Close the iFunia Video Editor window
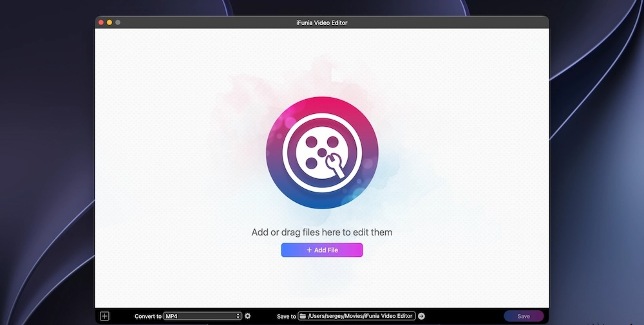 pos(101,23)
